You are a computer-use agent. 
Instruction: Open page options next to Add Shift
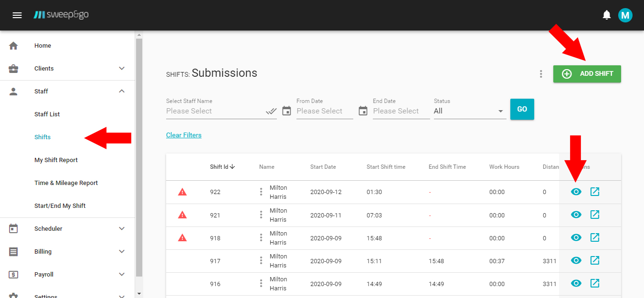541,74
